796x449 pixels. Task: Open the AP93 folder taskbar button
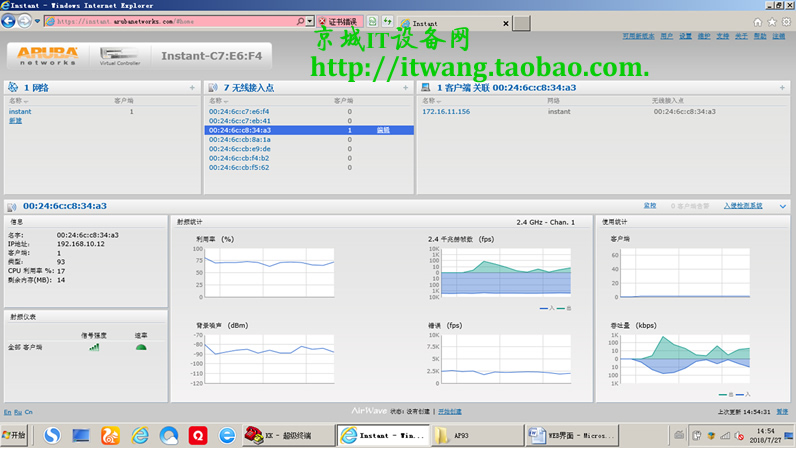click(x=477, y=435)
